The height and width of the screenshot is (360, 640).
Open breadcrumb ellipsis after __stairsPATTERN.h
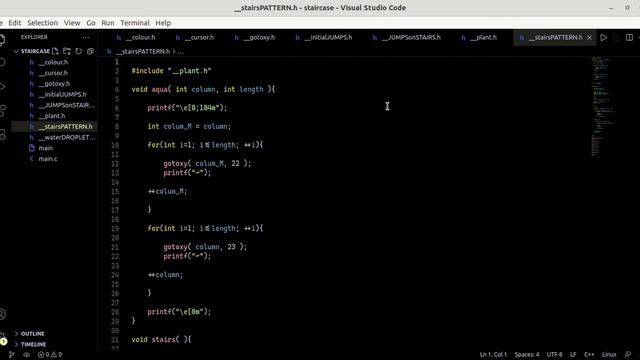tap(181, 51)
